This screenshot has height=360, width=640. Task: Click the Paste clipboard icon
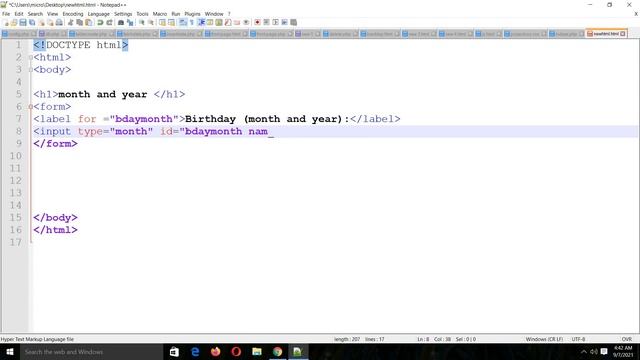pos(89,22)
